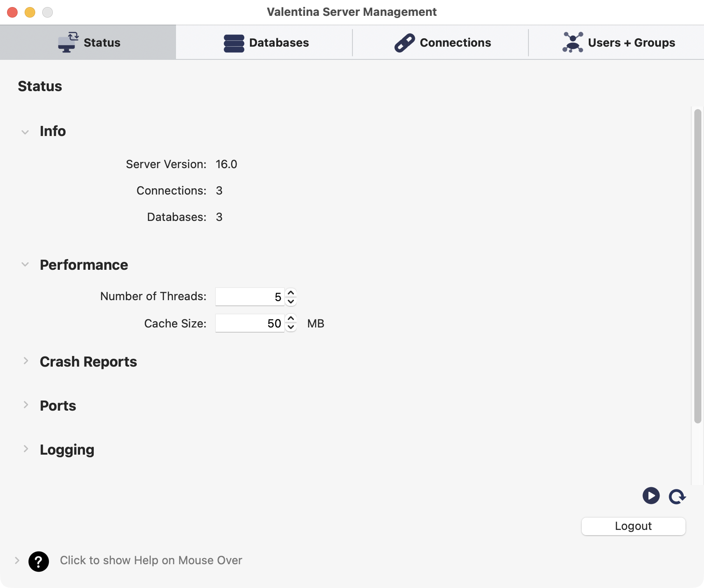Click the circular refresh arrow icon
The width and height of the screenshot is (704, 588).
click(x=677, y=496)
